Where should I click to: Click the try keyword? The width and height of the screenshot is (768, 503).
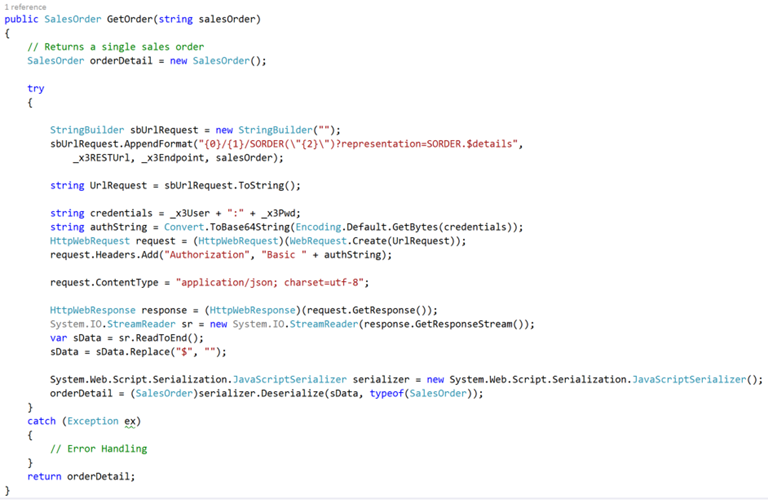point(36,89)
